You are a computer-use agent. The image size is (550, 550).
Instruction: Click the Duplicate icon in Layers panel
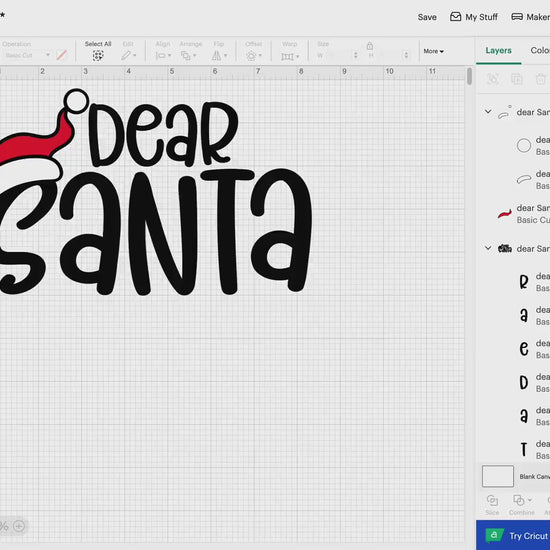click(517, 79)
